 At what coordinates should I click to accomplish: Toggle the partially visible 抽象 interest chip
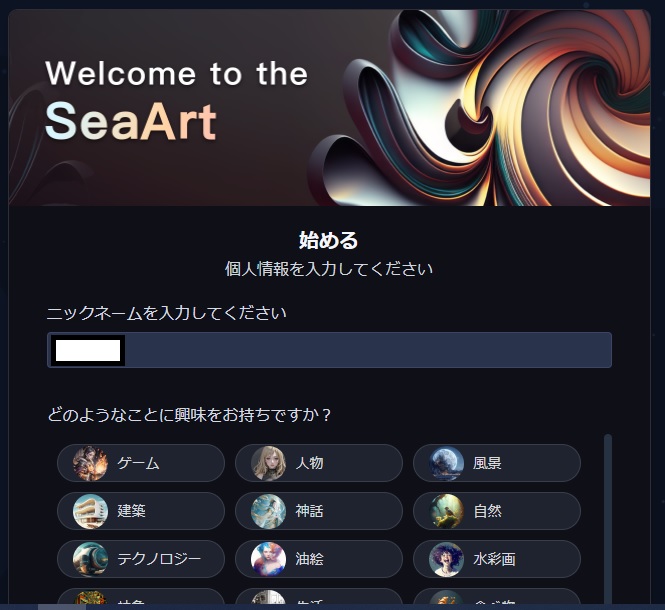(140, 596)
